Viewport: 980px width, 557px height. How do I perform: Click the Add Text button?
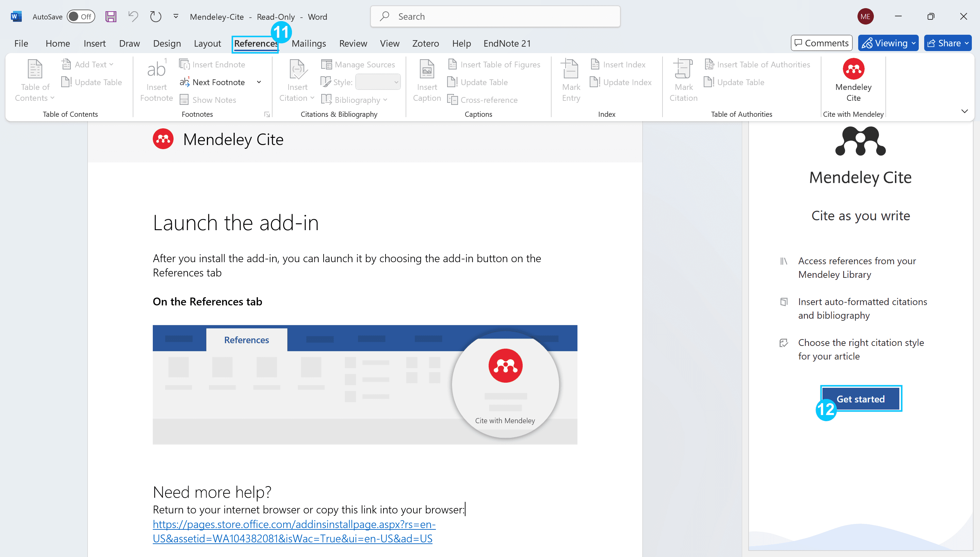87,64
